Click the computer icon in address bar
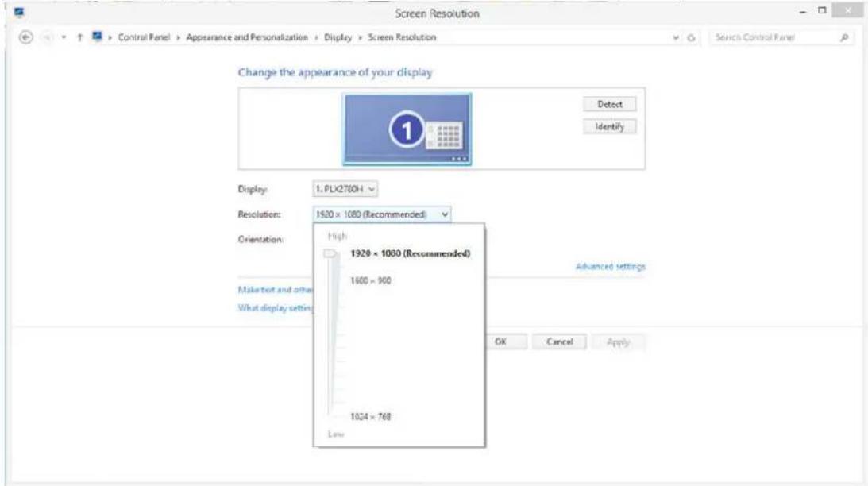Image resolution: width=868 pixels, height=486 pixels. [98, 37]
